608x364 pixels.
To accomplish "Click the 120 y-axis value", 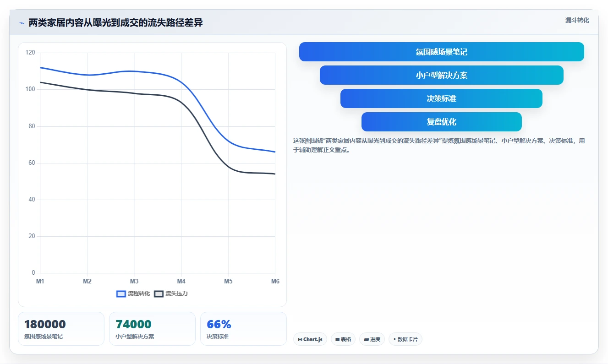I will click(x=30, y=53).
